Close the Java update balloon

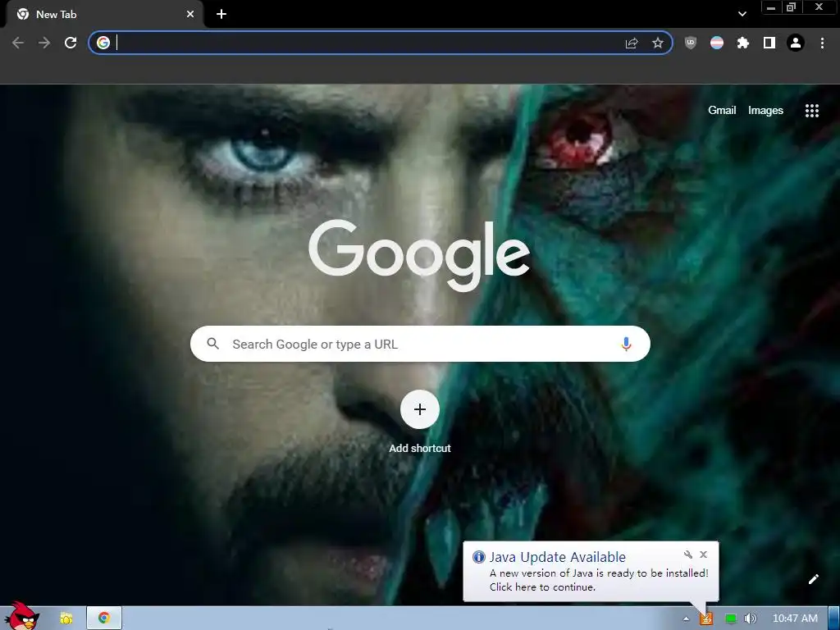(x=703, y=555)
